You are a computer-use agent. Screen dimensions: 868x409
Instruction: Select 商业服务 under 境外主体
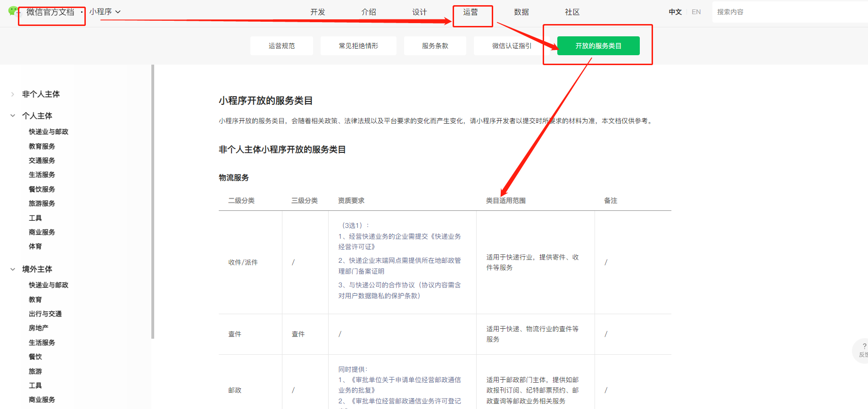pos(42,400)
